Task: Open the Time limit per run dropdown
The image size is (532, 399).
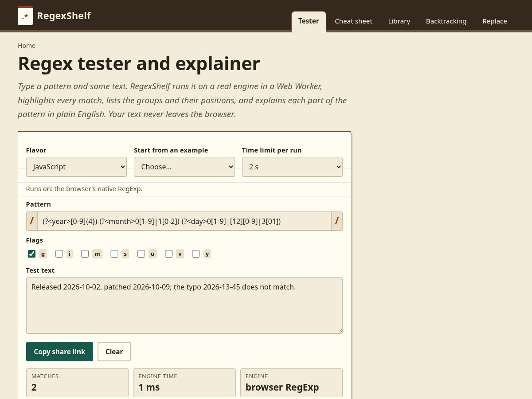Action: pyautogui.click(x=292, y=167)
